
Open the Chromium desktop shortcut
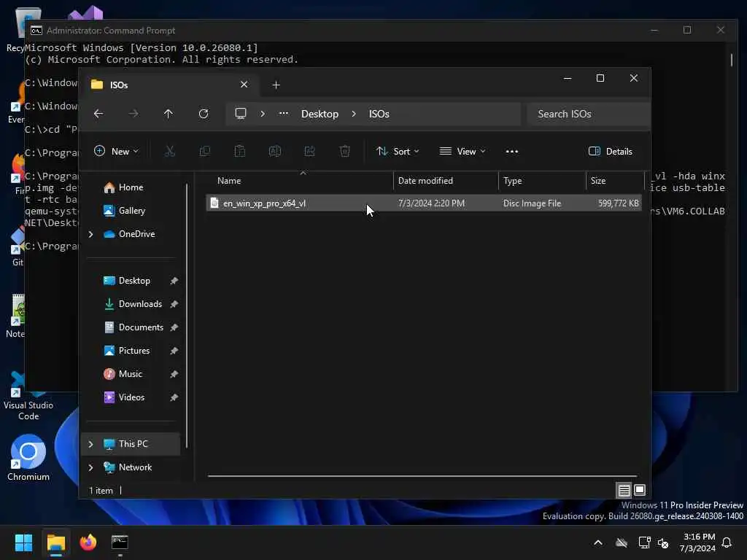(x=28, y=458)
